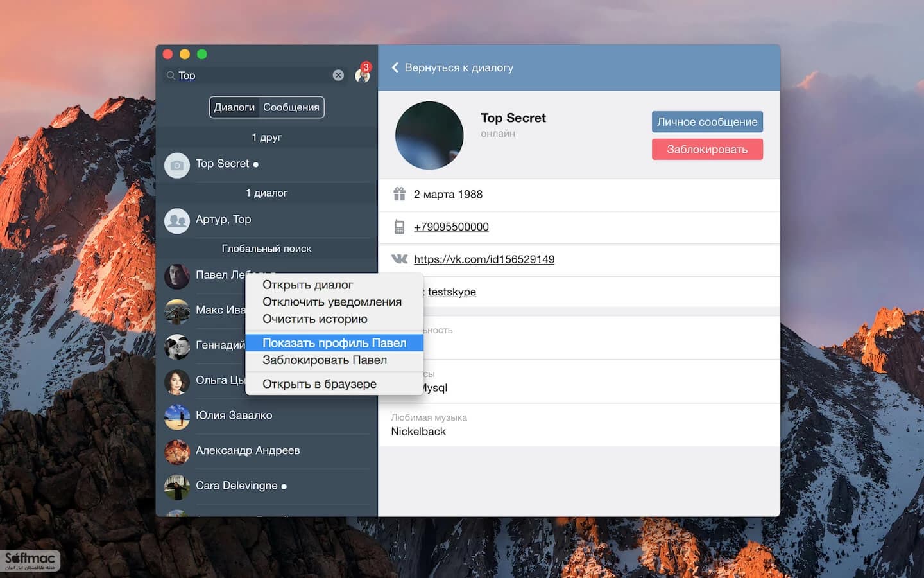
Task: Click Павел's avatar in global search
Action: click(177, 276)
